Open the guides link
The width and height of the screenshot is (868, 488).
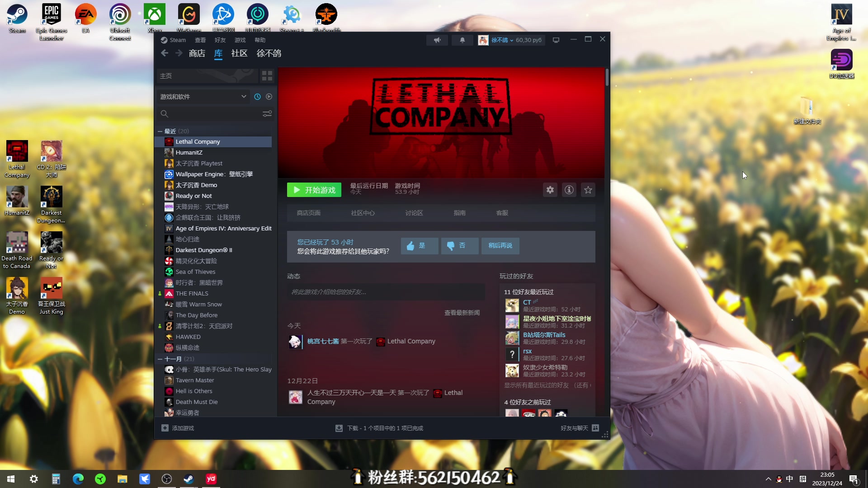(459, 213)
